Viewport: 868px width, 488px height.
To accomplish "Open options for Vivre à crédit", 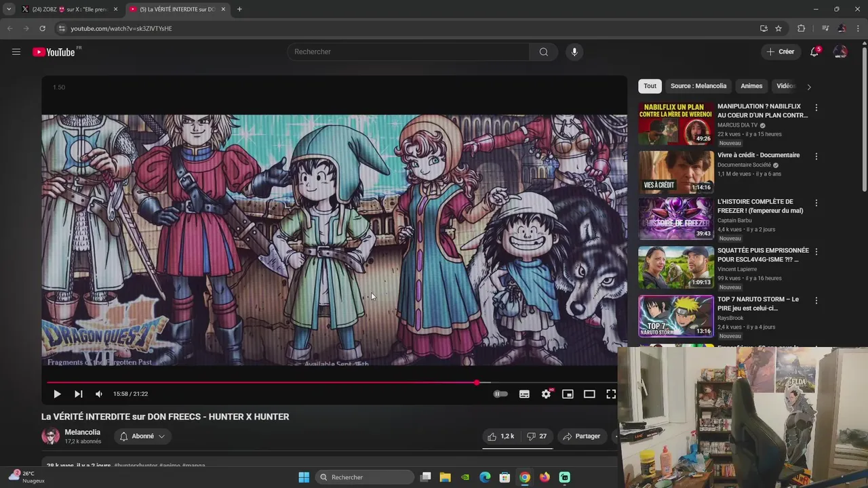I will (x=816, y=157).
